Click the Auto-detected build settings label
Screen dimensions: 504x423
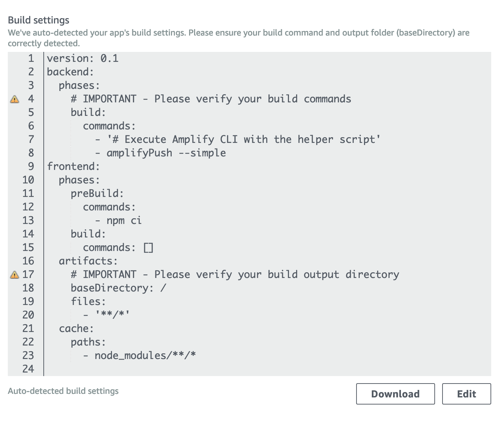pos(64,391)
